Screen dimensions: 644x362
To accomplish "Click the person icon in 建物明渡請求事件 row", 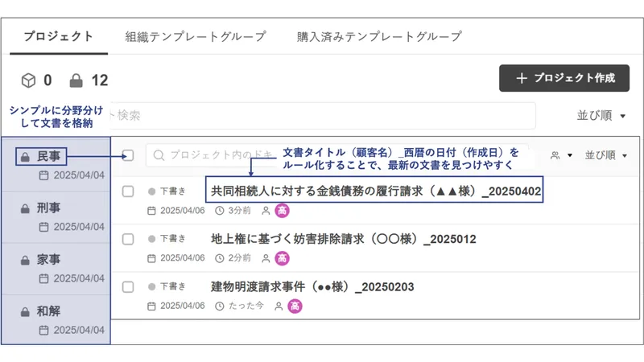I will 279,306.
